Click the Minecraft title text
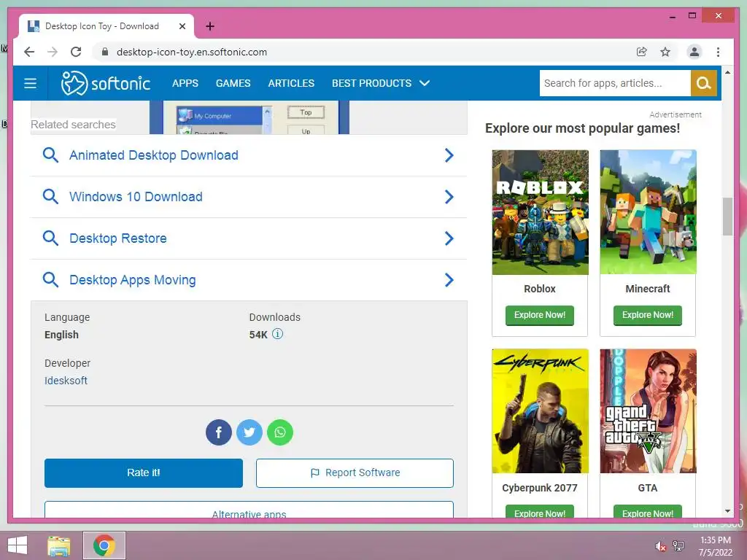 [x=648, y=289]
